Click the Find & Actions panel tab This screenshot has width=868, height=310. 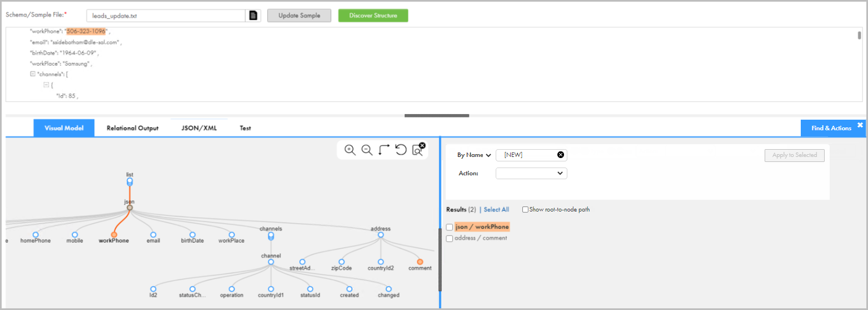pyautogui.click(x=831, y=128)
